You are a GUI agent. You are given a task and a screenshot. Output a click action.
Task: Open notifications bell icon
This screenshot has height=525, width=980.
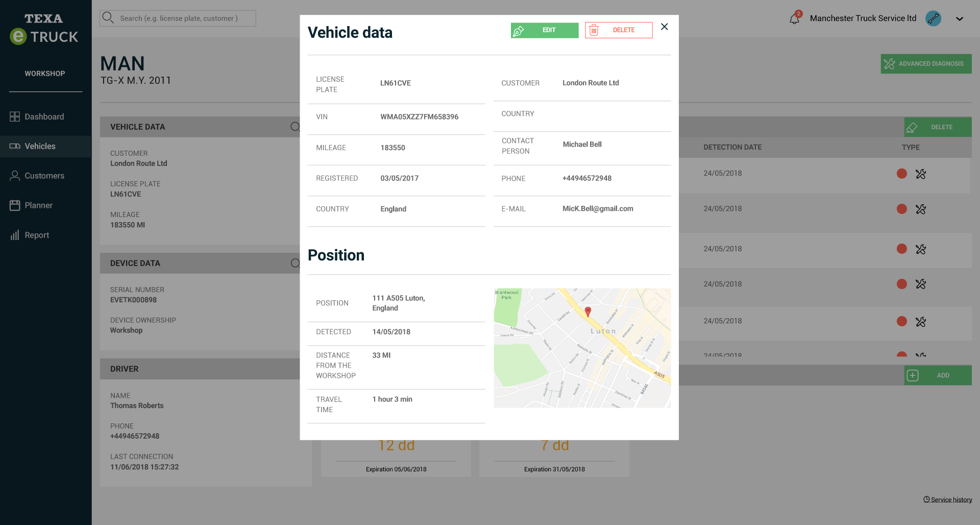pos(795,18)
